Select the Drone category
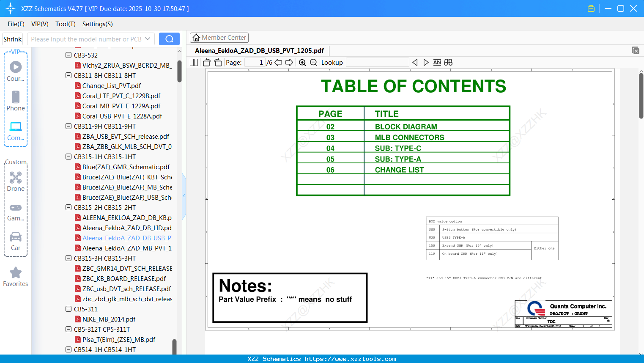644x363 pixels. pyautogui.click(x=16, y=181)
